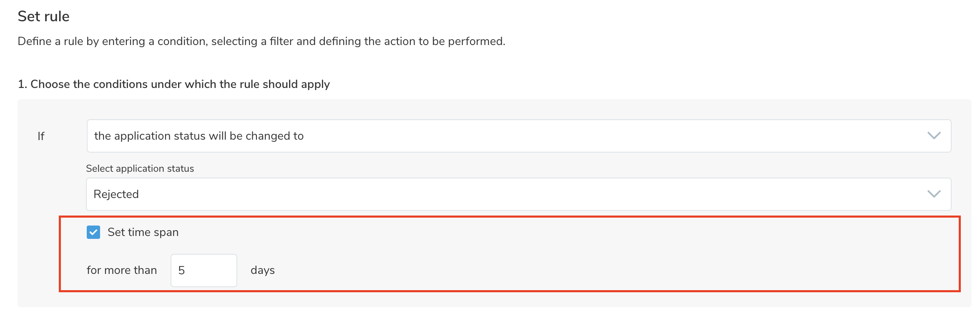Click the "Define a rule" description text
Image resolution: width=980 pixels, height=311 pixels.
click(x=261, y=41)
